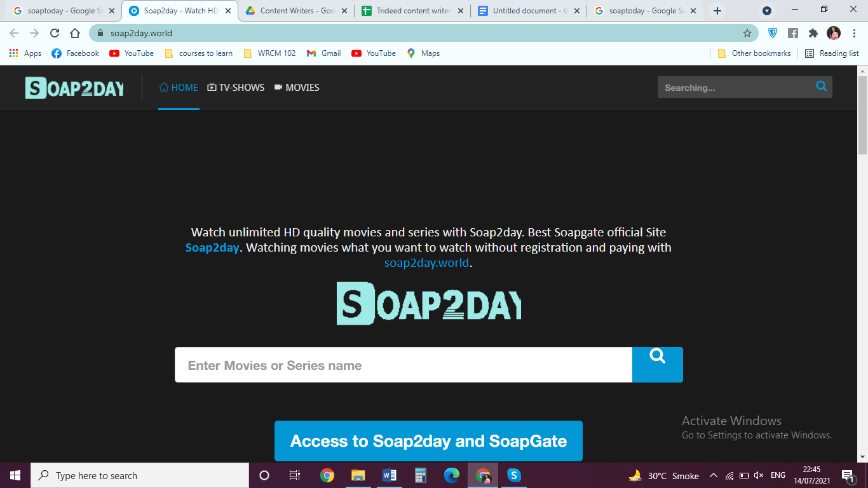
Task: Open the Facebook 'f' extension icon
Action: (x=793, y=33)
